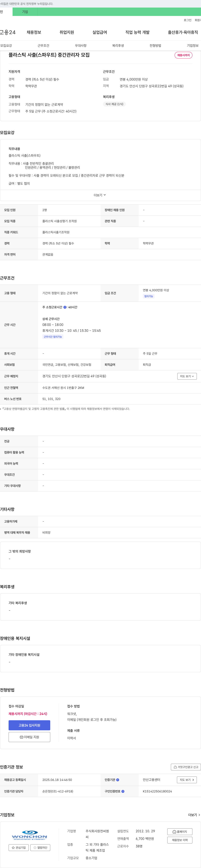Report via 거짓구인광고 신고 button
This screenshot has height=868, width=201.
[x=186, y=767]
